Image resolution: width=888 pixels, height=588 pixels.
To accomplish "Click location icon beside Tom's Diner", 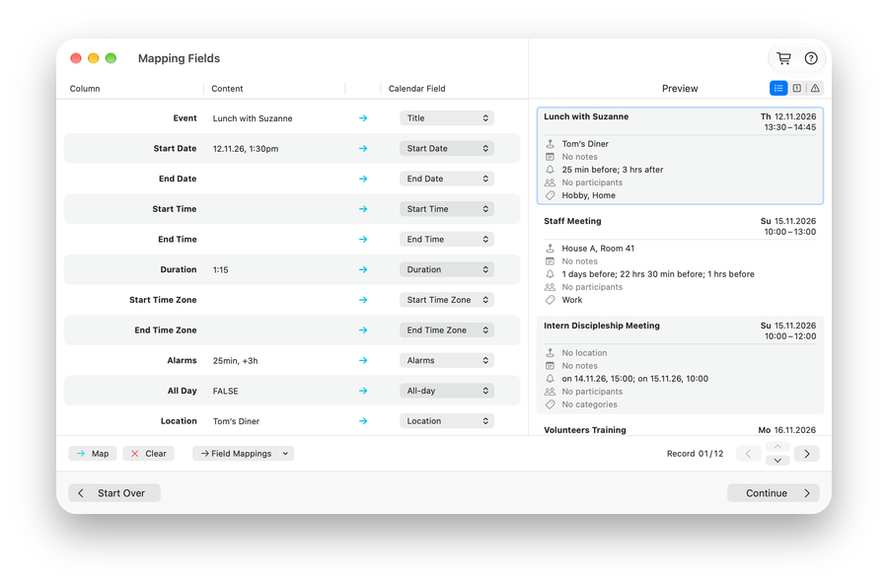I will click(x=550, y=144).
